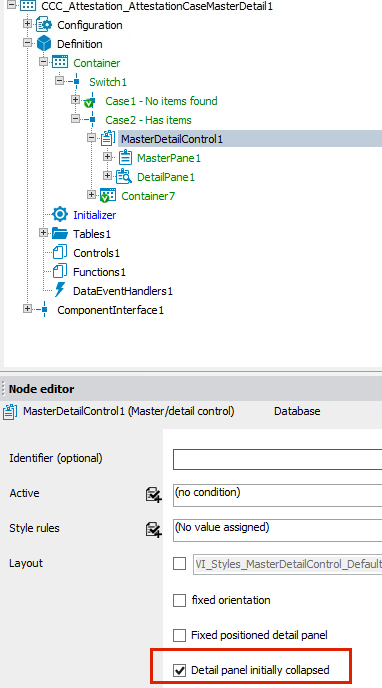Open the Style rules editor icon
382x688 pixels.
(154, 529)
